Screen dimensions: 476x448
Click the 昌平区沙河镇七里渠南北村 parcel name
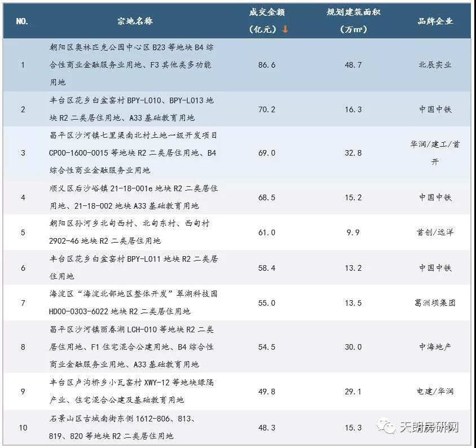pyautogui.click(x=133, y=152)
